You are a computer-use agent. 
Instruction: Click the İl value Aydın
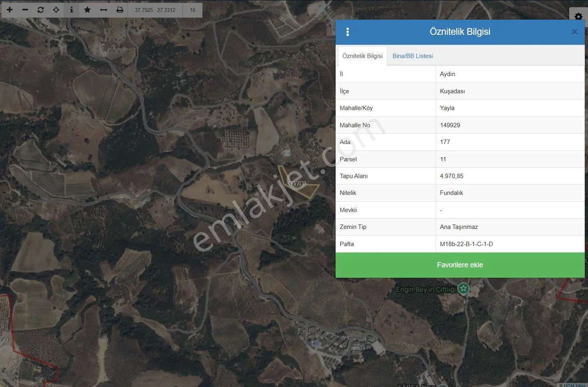448,74
